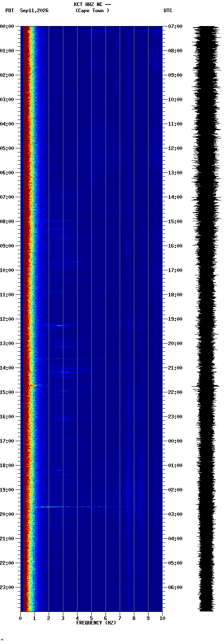This screenshot has width=224, height=644.
Task: Click the PDT axis label '13:00'
Action: point(7,344)
